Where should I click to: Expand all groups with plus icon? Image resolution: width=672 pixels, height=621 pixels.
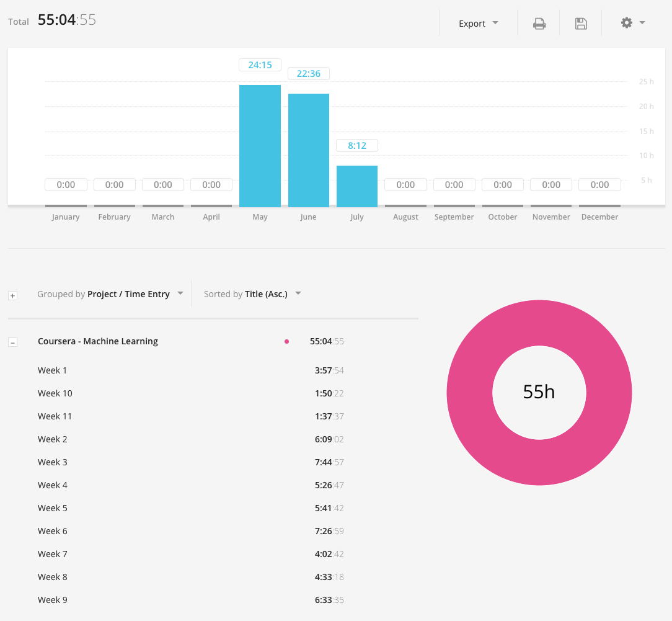coord(12,296)
